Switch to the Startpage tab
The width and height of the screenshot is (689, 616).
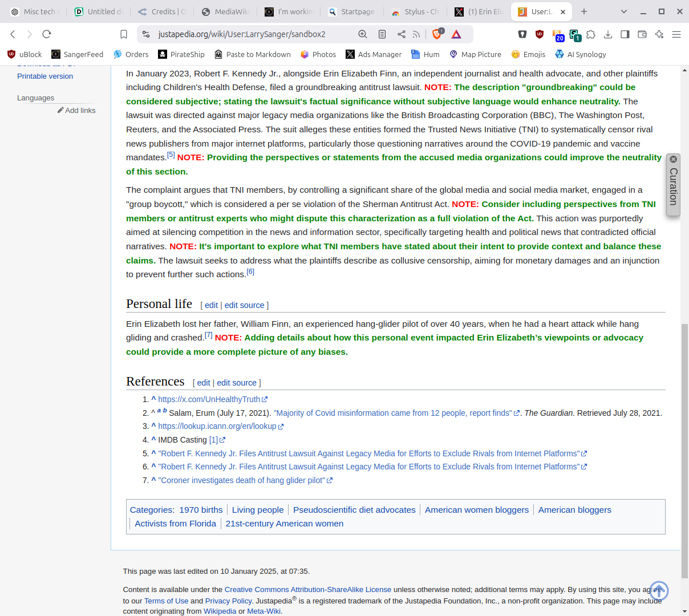coord(352,11)
